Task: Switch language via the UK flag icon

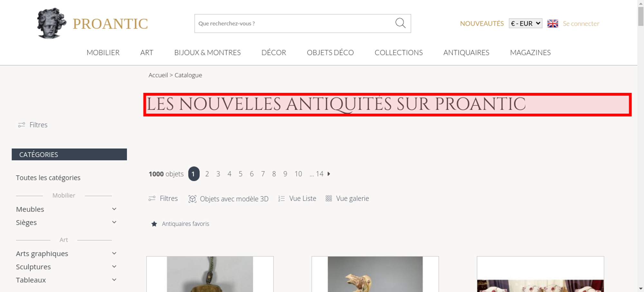Action: coord(553,23)
